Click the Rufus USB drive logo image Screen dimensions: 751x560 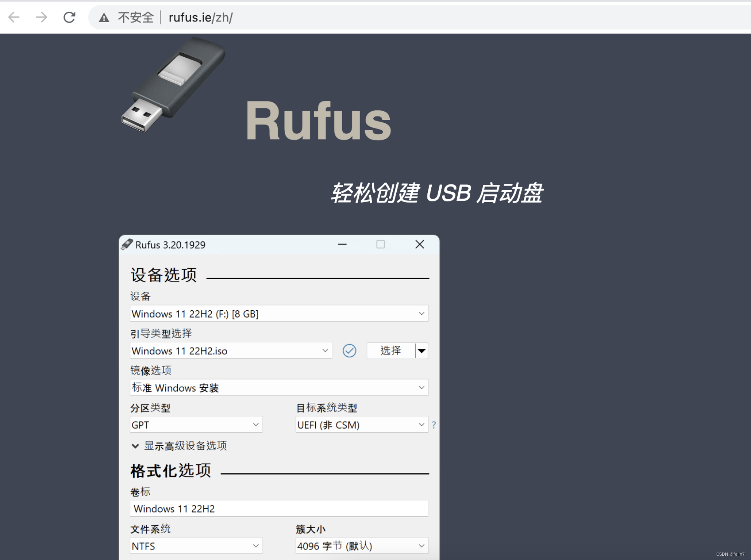coord(173,85)
